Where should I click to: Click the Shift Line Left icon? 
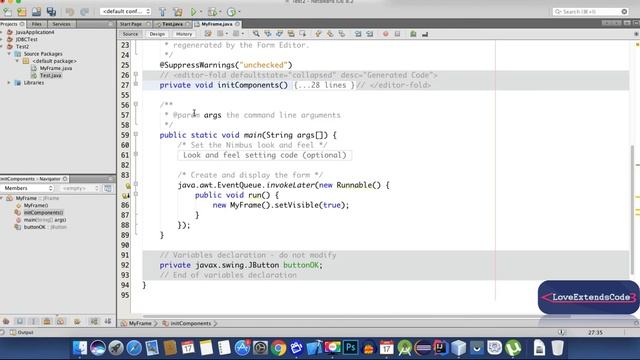coord(358,34)
